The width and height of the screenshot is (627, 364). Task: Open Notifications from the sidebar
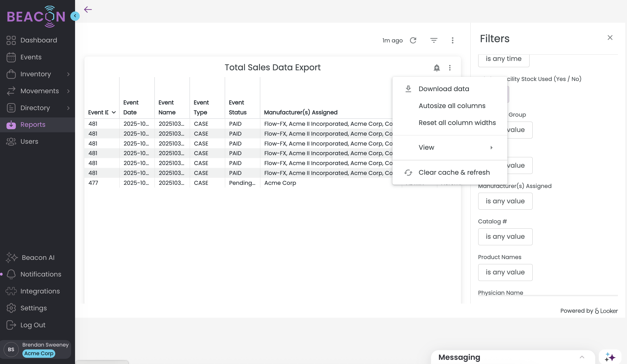(x=41, y=274)
